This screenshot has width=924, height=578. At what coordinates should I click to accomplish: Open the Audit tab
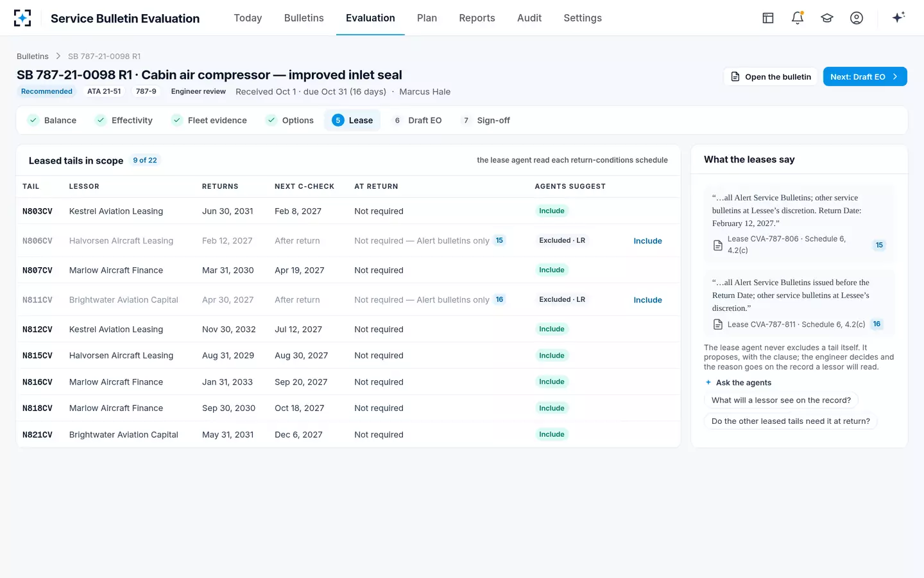[529, 18]
